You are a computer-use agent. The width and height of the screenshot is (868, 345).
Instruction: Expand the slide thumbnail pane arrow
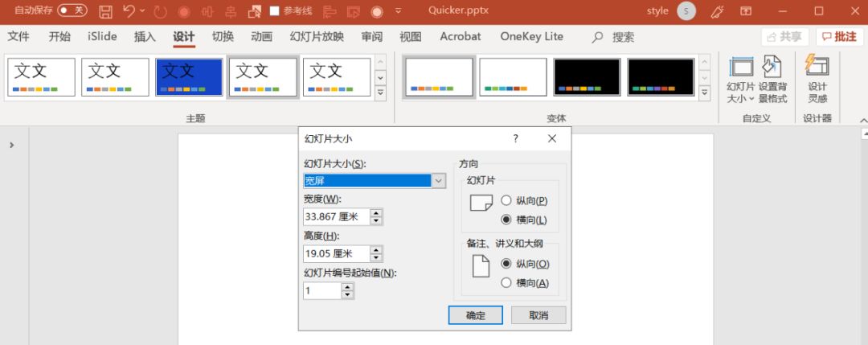11,145
